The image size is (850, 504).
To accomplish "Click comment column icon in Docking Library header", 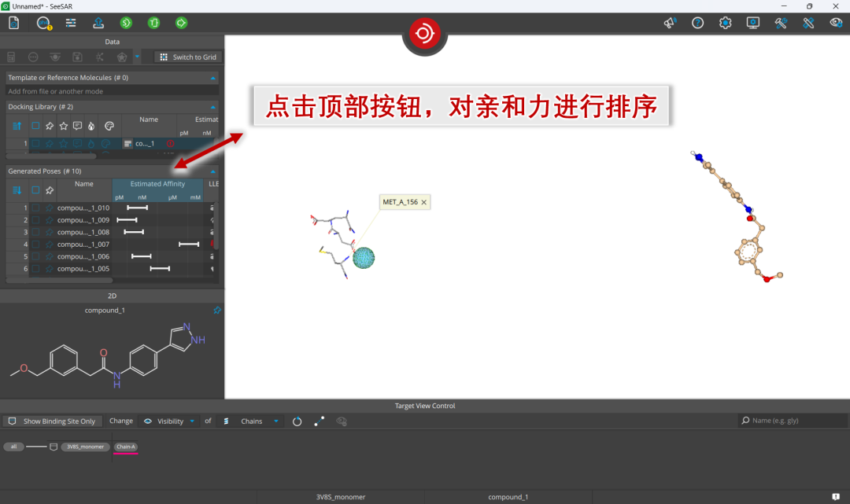I will click(x=77, y=126).
